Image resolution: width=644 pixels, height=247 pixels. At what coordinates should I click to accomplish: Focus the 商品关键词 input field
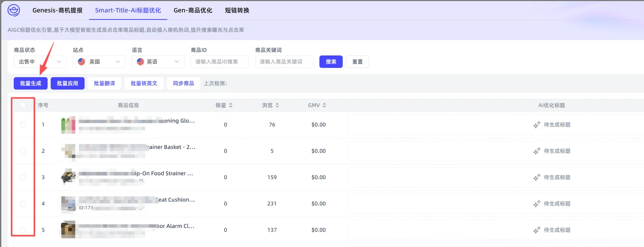284,62
